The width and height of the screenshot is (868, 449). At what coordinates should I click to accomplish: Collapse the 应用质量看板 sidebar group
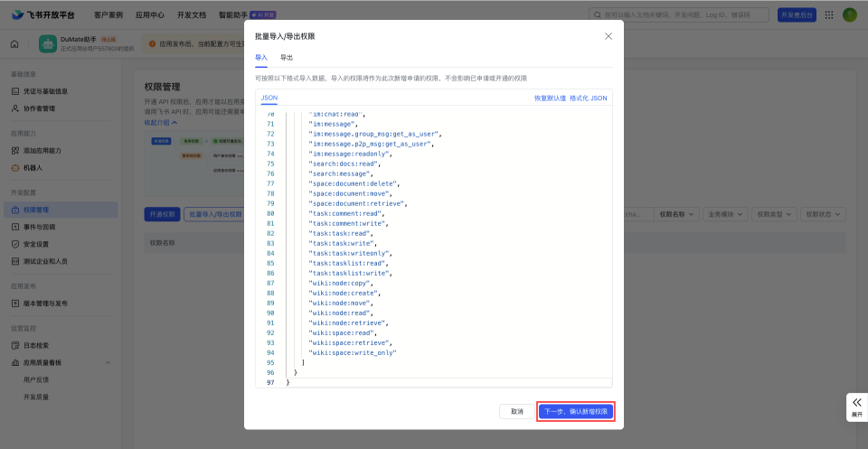[108, 362]
